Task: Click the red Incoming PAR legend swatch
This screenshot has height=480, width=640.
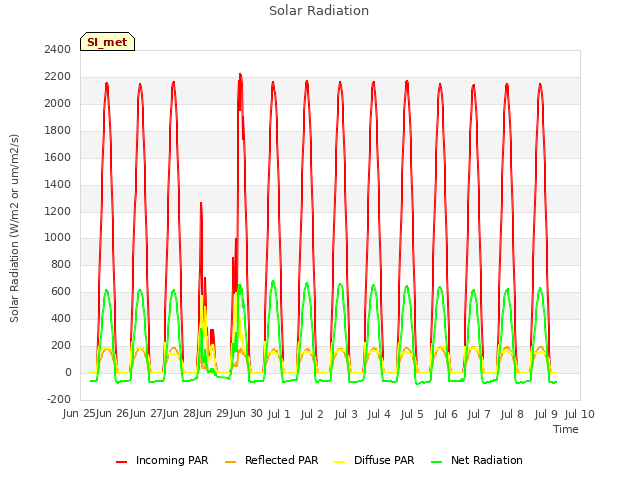Action: click(122, 461)
